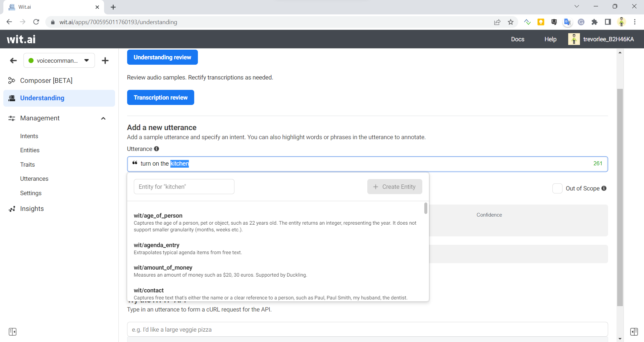Screen dimensions: 644x342
Task: Create a new app with the plus icon
Action: (105, 60)
